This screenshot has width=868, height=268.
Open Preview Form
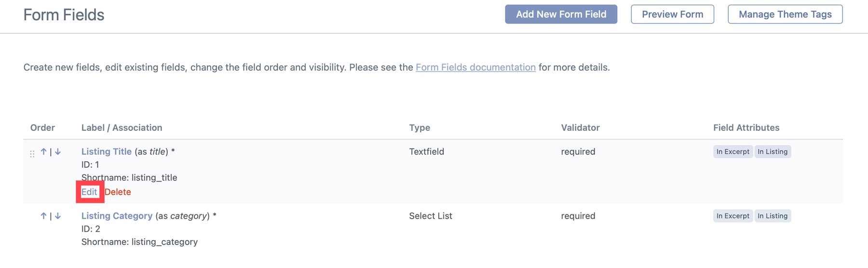coord(672,14)
